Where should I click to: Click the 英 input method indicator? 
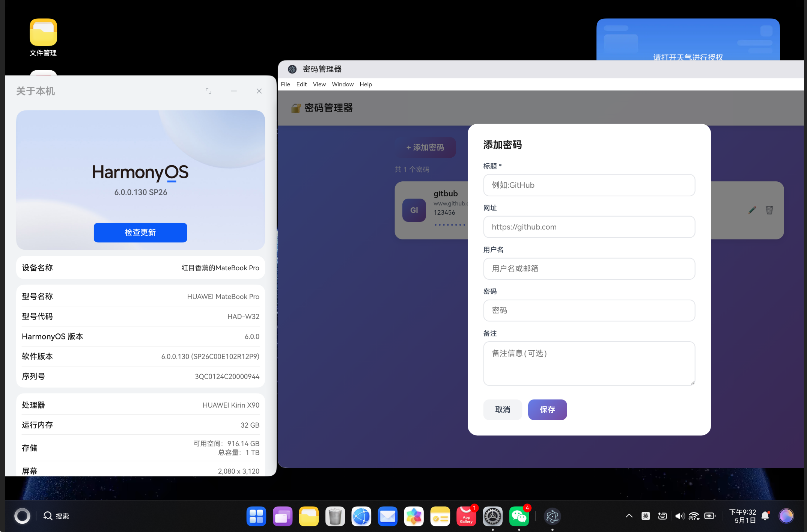[x=646, y=516]
